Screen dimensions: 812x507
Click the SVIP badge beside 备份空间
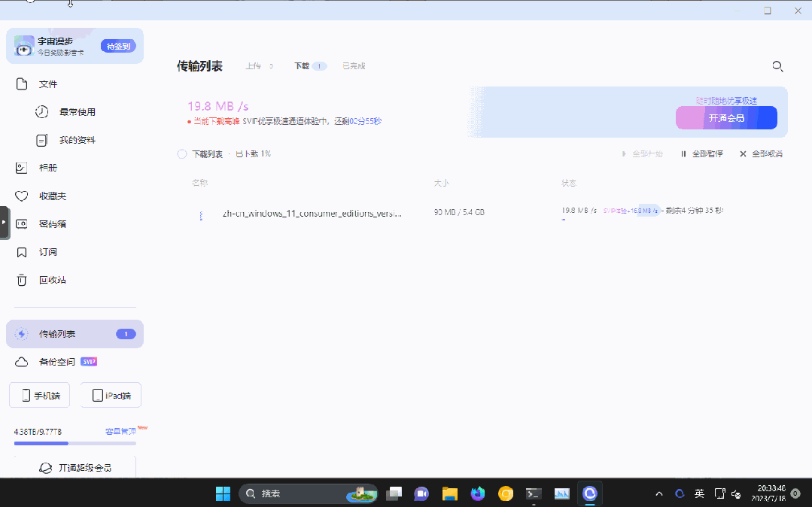(x=89, y=362)
